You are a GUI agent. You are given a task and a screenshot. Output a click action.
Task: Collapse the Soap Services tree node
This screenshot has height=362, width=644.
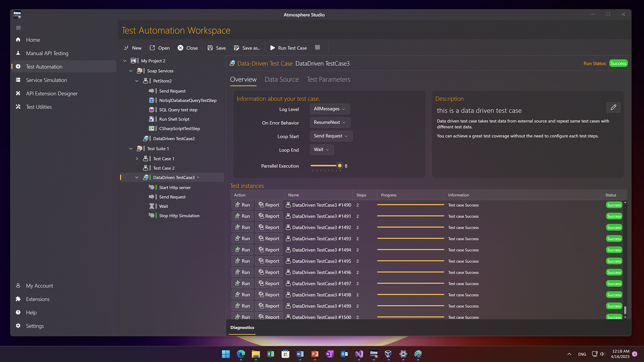131,71
